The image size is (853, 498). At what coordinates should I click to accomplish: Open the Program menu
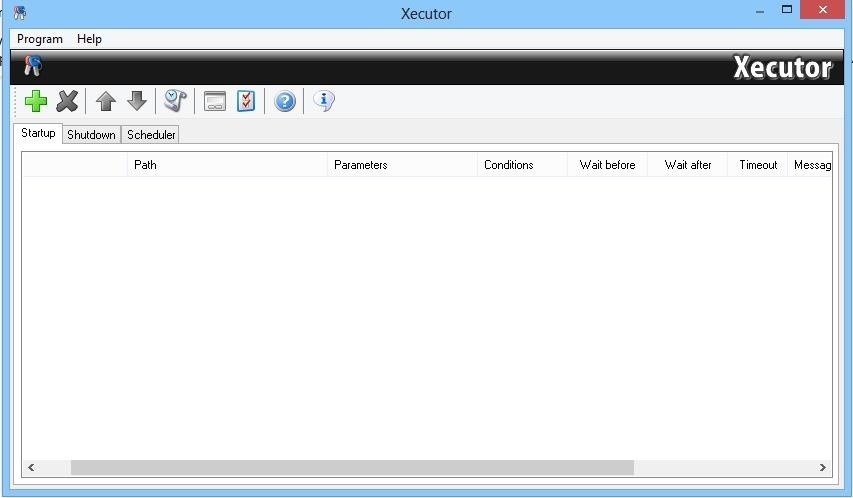coord(40,39)
